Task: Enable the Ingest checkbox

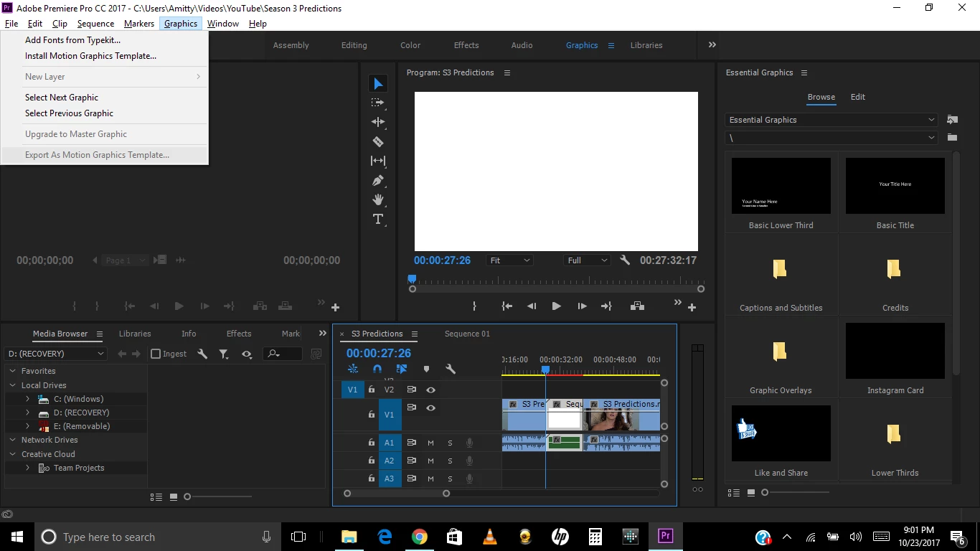Action: coord(156,354)
